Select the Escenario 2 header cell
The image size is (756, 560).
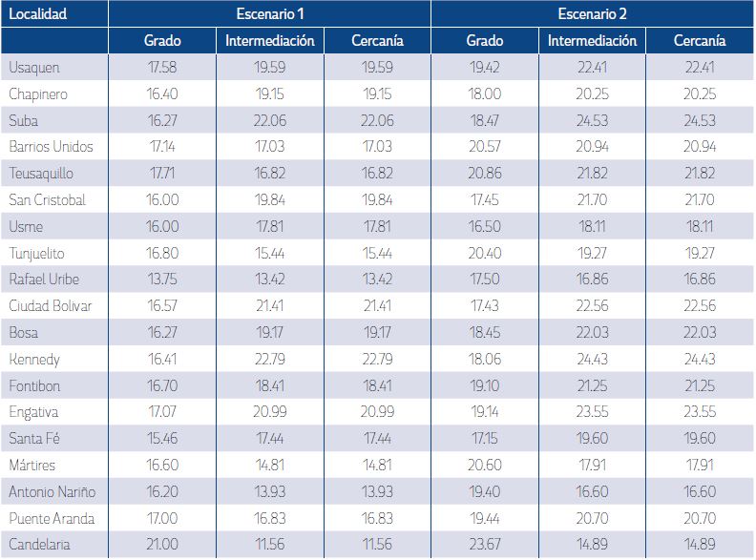pyautogui.click(x=592, y=15)
